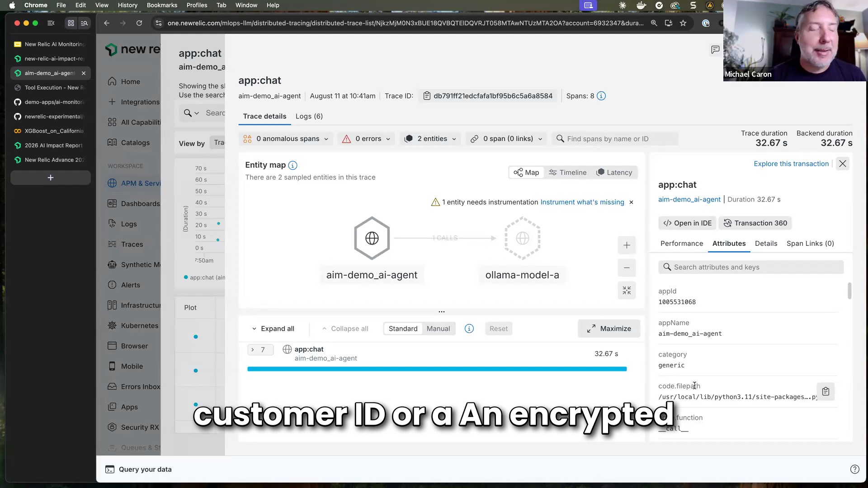
Task: Switch entity map to Map view
Action: click(526, 173)
